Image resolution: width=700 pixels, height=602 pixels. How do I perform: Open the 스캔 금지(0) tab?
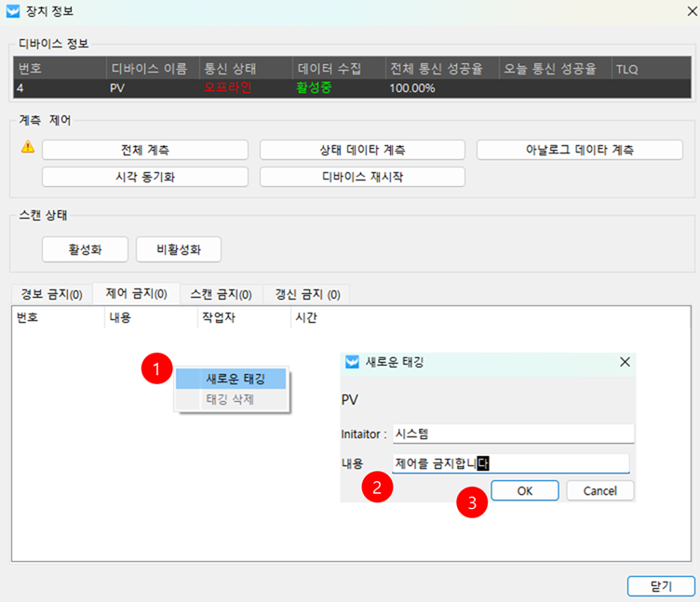[221, 294]
